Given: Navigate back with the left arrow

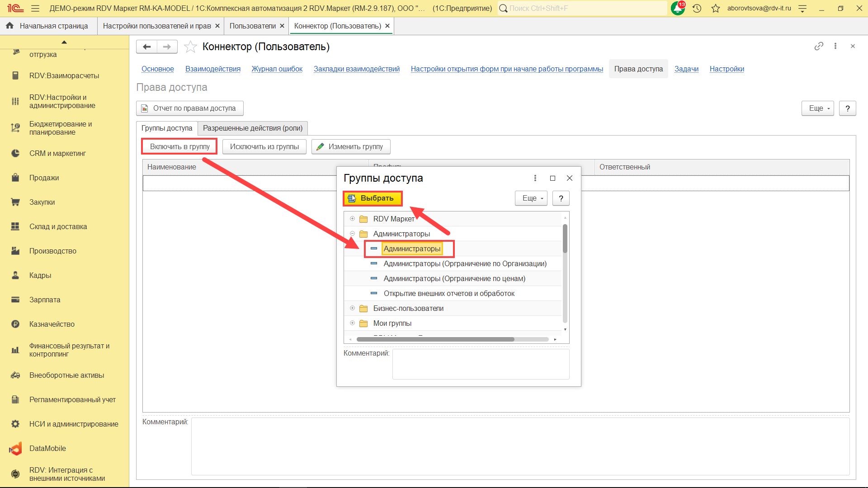Looking at the screenshot, I should (146, 47).
